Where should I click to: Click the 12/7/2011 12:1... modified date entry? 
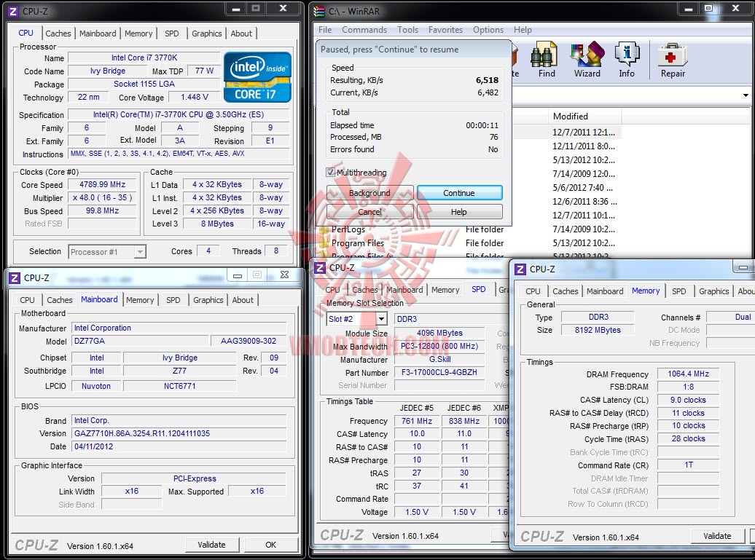coord(584,132)
